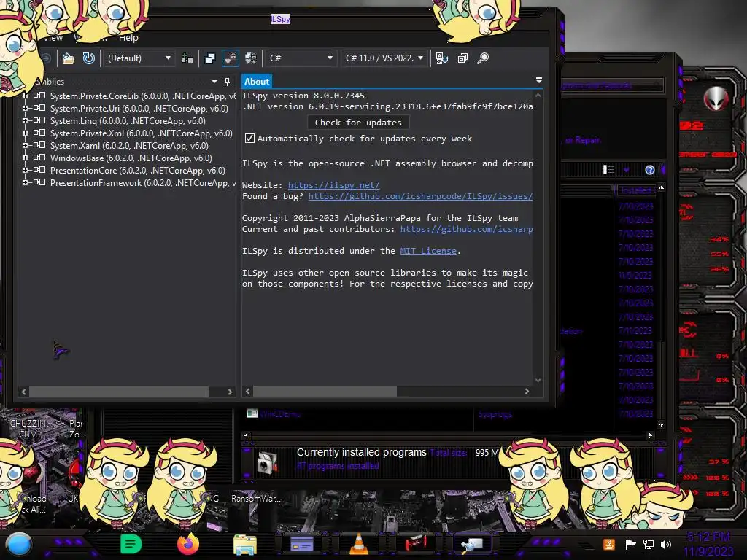Click the view options icon in background window
Image resolution: width=747 pixels, height=560 pixels.
point(608,170)
